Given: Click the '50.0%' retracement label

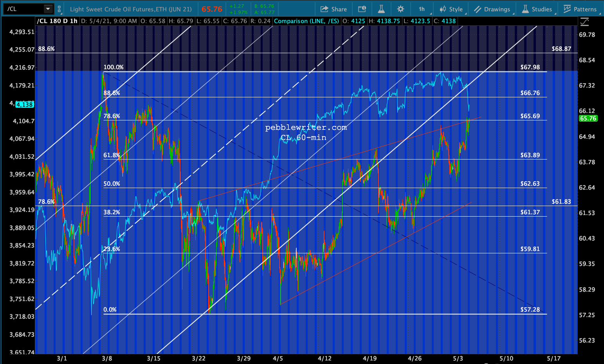Looking at the screenshot, I should tap(112, 184).
